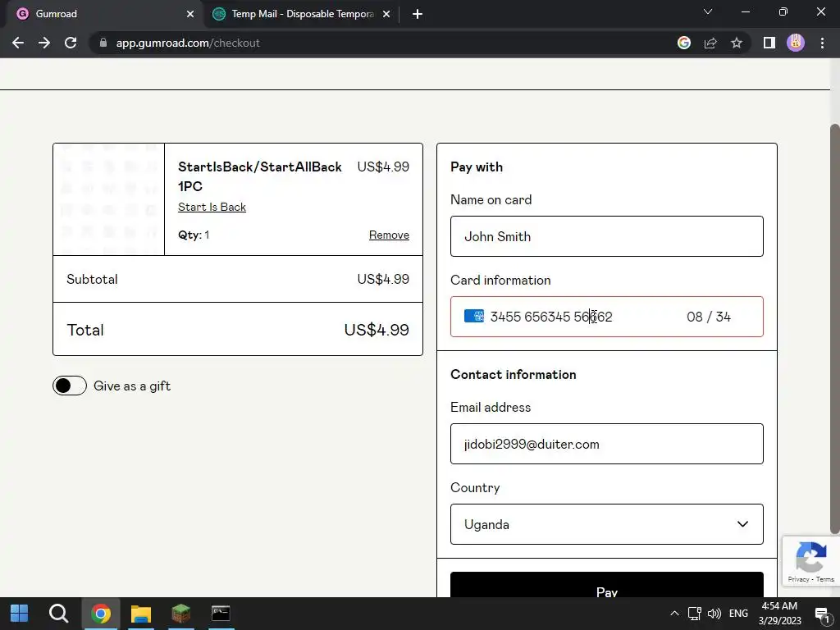Open Chrome's three-dot menu
The image size is (840, 630).
point(822,43)
